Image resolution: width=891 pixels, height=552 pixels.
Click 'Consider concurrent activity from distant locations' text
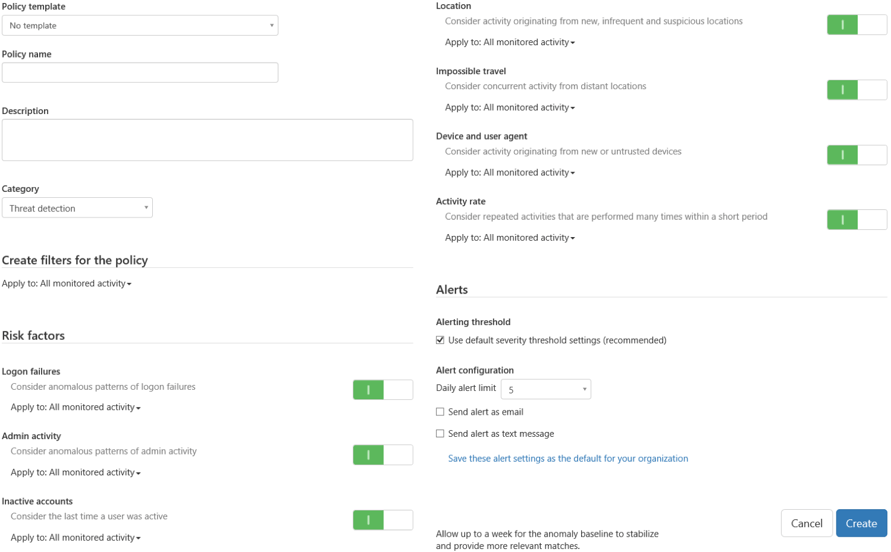point(546,86)
